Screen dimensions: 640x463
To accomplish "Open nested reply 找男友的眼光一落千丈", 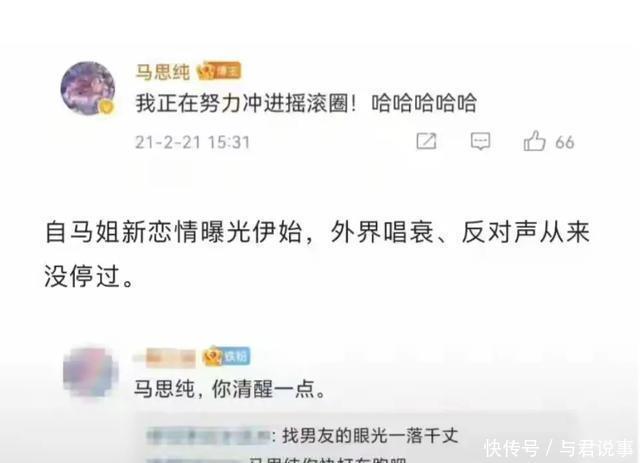I will pyautogui.click(x=370, y=436).
